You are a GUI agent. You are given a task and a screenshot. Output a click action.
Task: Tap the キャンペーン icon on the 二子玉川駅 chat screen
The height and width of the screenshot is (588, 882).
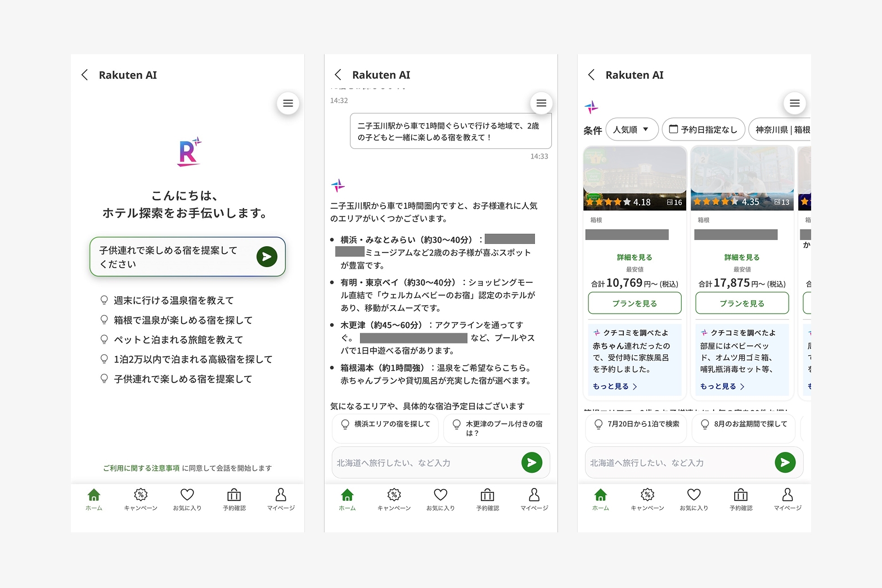[394, 495]
